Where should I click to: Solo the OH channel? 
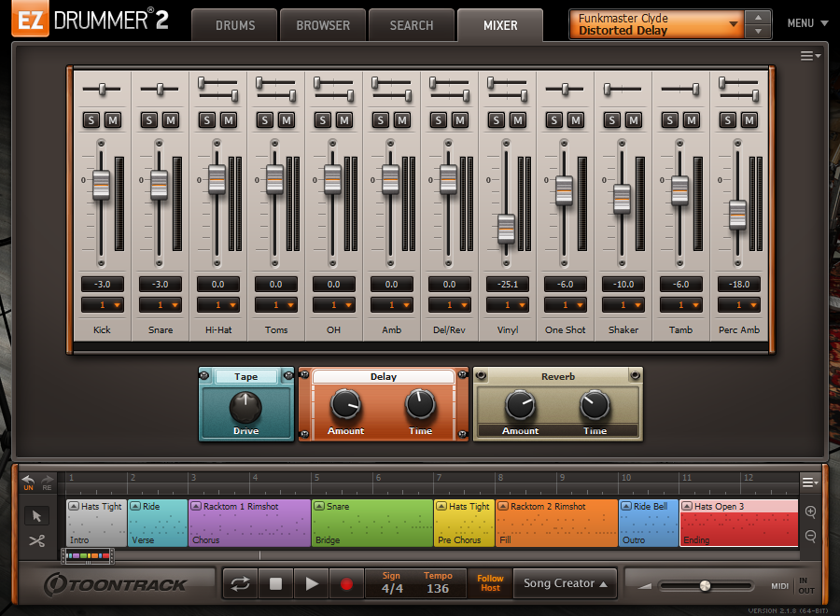[x=323, y=120]
